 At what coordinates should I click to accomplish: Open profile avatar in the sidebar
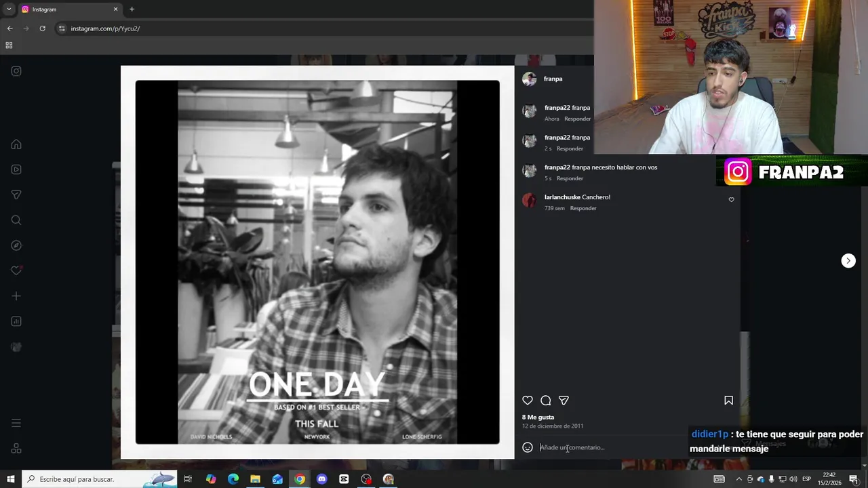[16, 347]
